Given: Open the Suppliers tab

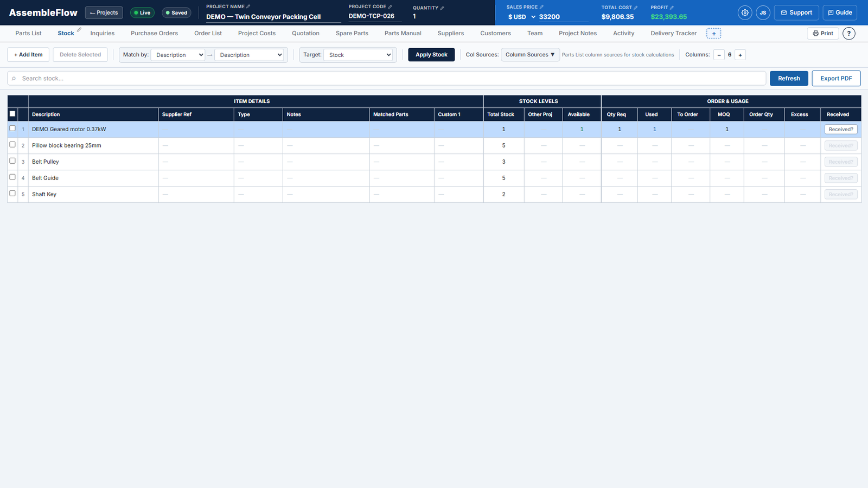Looking at the screenshot, I should pos(451,34).
